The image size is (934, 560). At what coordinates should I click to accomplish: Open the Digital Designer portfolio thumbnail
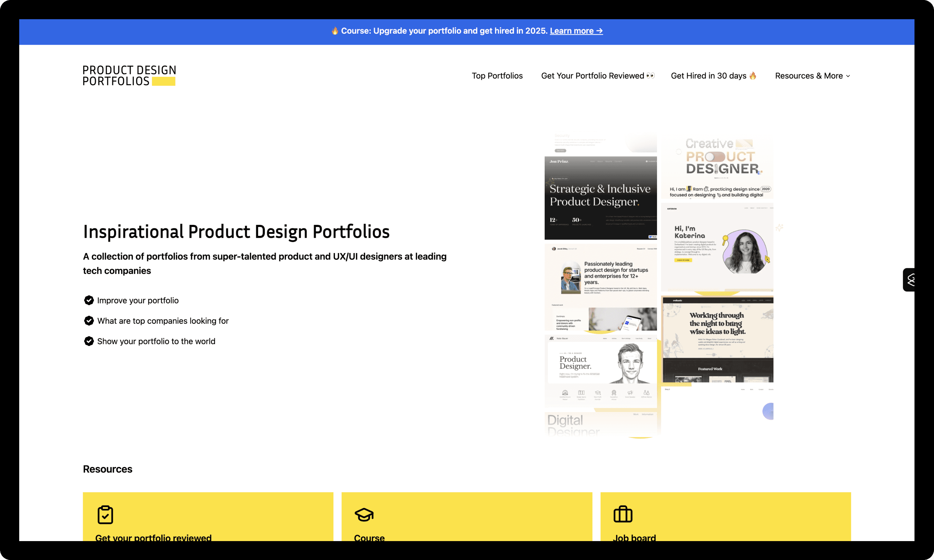click(x=601, y=424)
